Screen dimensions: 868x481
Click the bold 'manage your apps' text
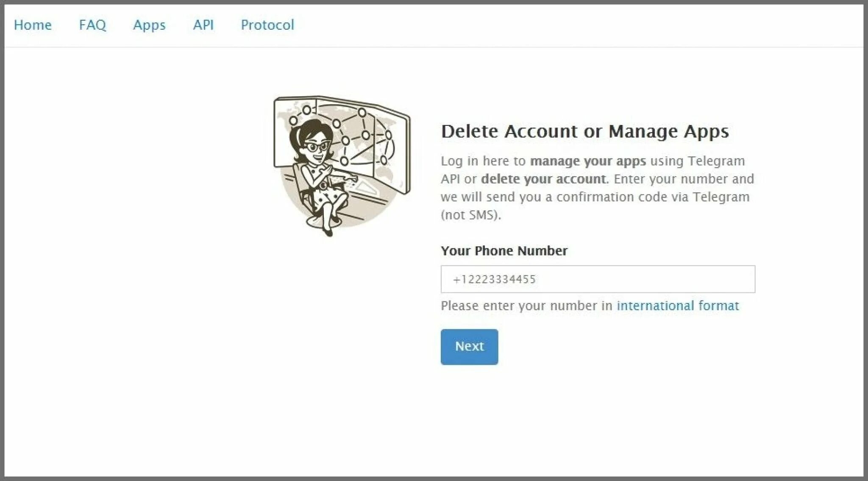pos(588,161)
